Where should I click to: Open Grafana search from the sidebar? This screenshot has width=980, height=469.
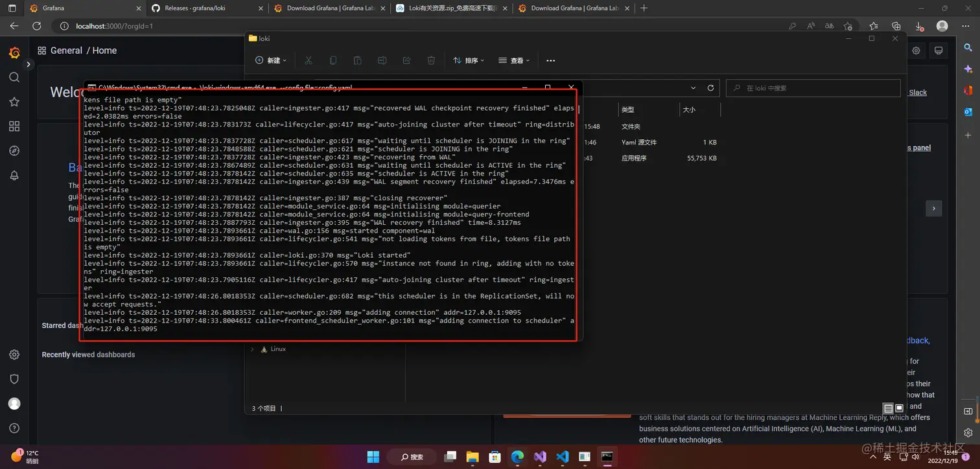(x=14, y=77)
